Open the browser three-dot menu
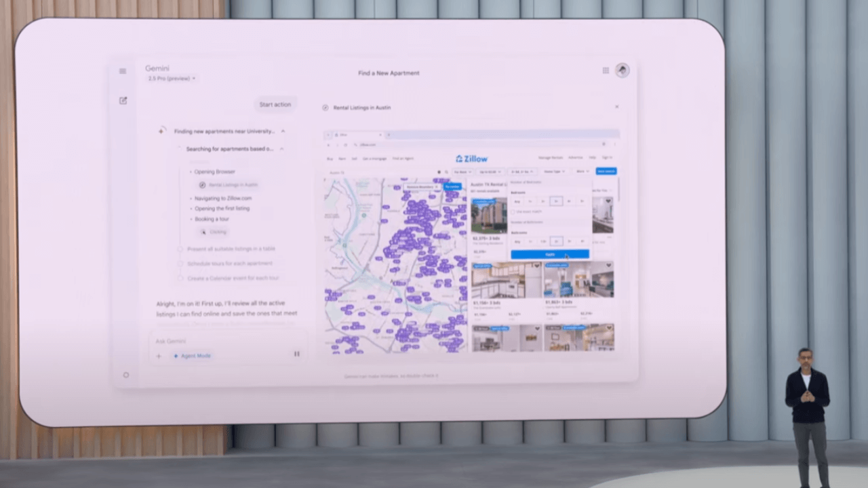 615,144
